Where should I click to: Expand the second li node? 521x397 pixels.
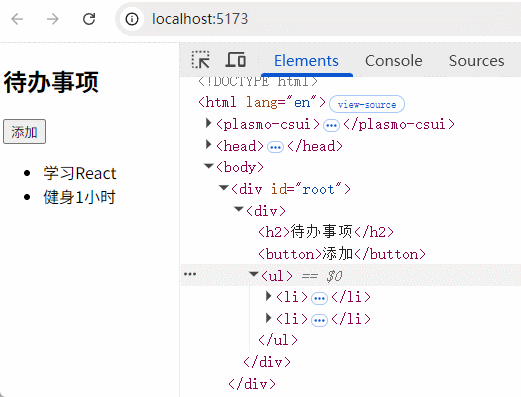tap(269, 318)
